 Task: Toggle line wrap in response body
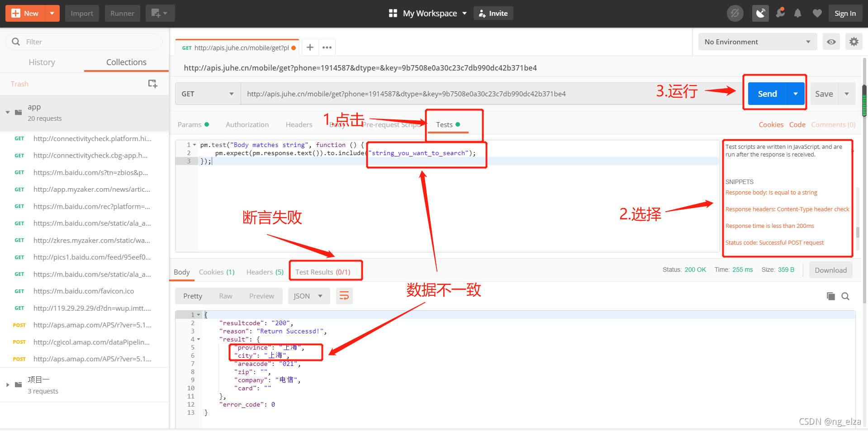[x=344, y=296]
